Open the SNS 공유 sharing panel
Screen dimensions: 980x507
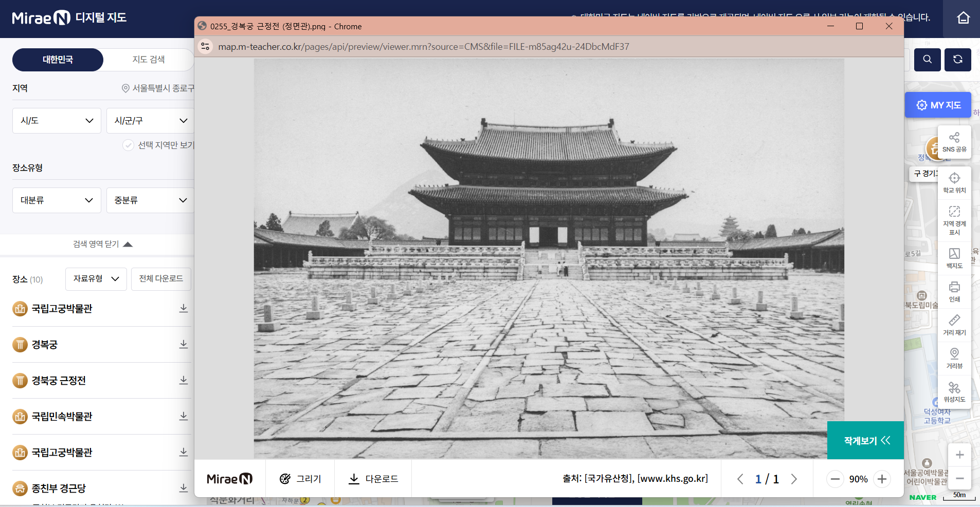click(x=954, y=142)
